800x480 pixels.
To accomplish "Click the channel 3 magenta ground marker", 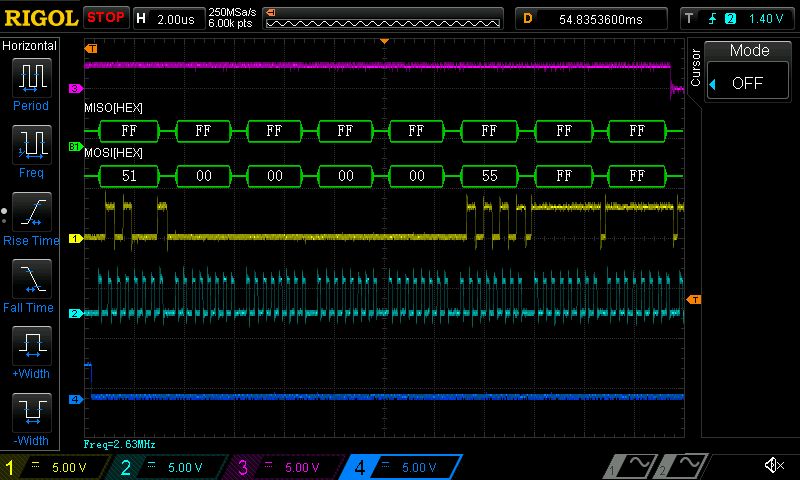I will [x=76, y=89].
